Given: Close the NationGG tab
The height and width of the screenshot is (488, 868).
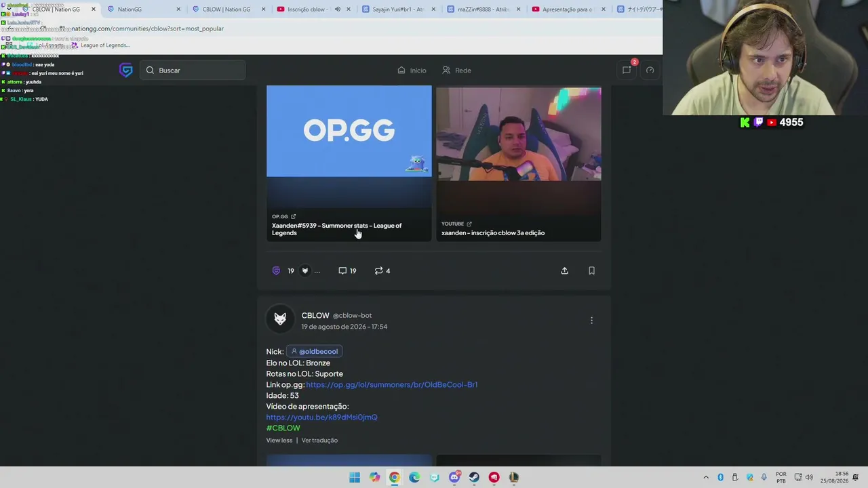Looking at the screenshot, I should coord(178,9).
